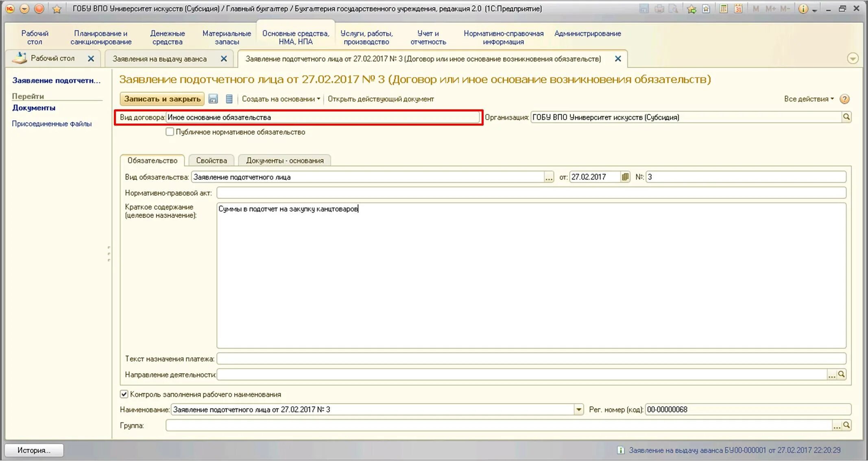Expand the arrow next to info icon
The width and height of the screenshot is (868, 461).
pyautogui.click(x=814, y=10)
